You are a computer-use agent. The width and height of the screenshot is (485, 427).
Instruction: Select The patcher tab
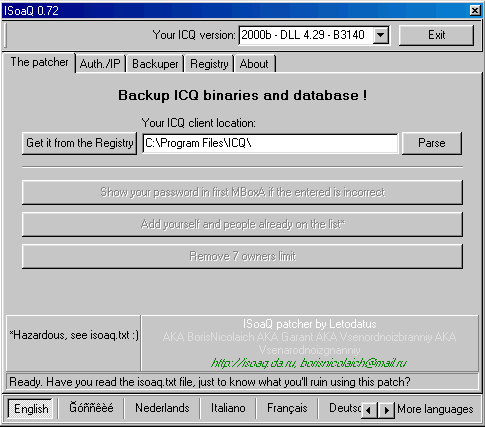[39, 62]
